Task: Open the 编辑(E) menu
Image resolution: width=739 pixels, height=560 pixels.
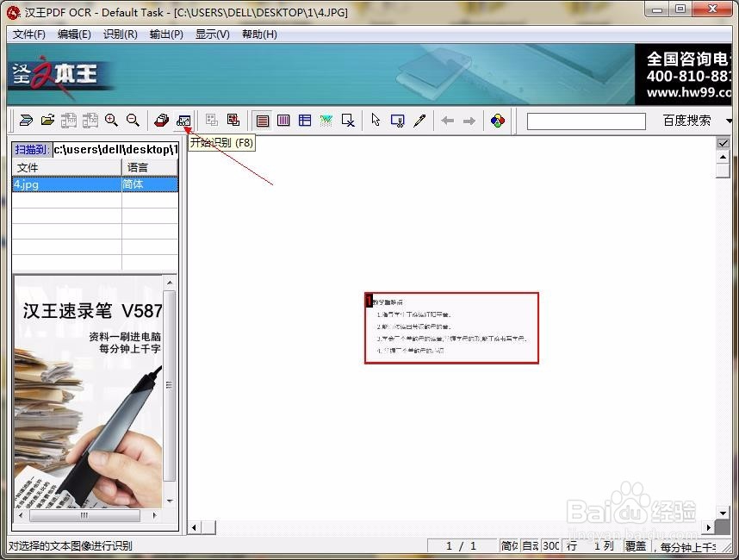Action: [x=74, y=34]
